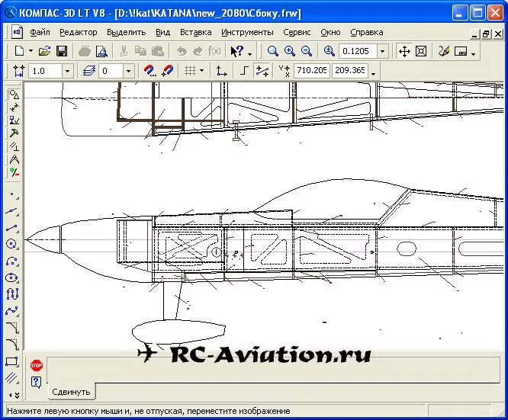Open the Вставка menu
The image size is (508, 420).
click(x=196, y=32)
